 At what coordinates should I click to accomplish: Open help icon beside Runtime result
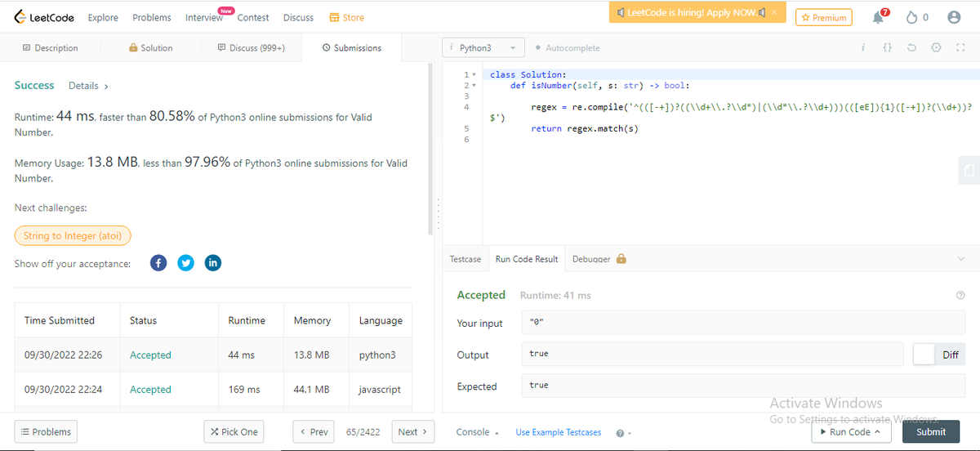click(960, 295)
